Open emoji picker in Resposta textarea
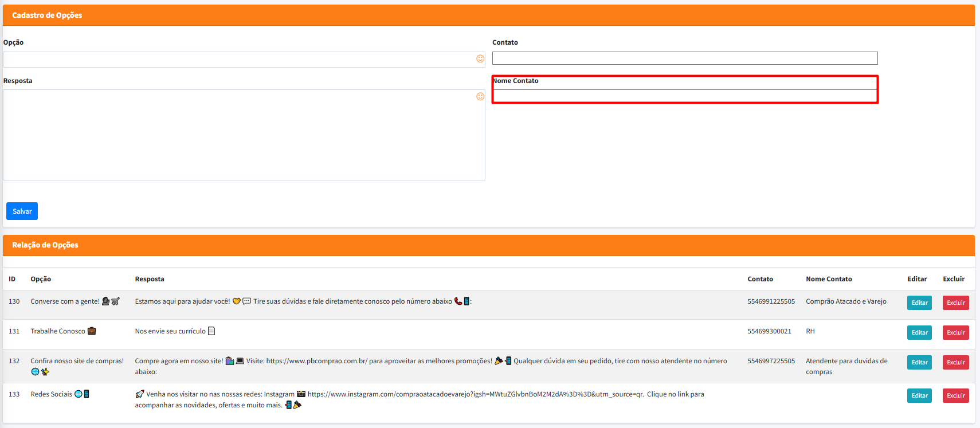 pos(480,97)
